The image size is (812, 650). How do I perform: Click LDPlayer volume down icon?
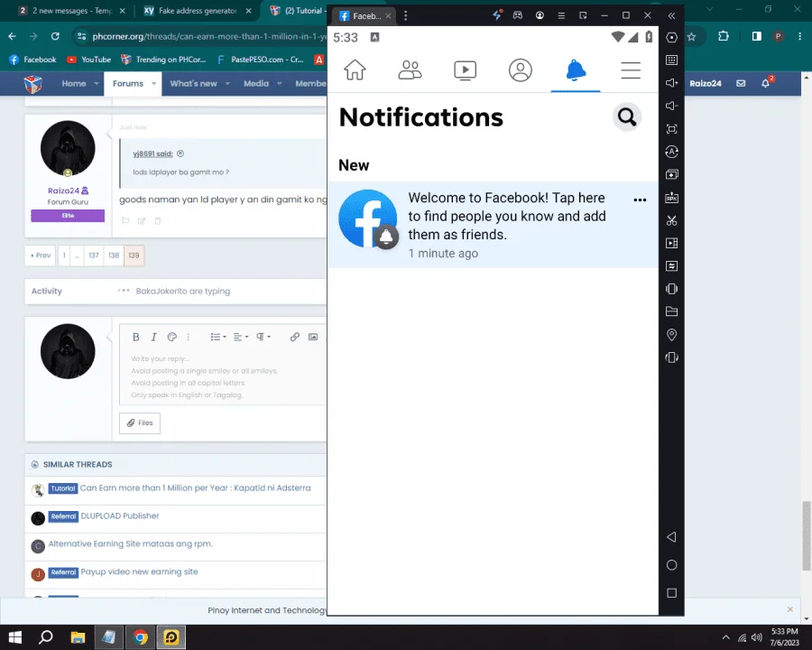tap(671, 106)
